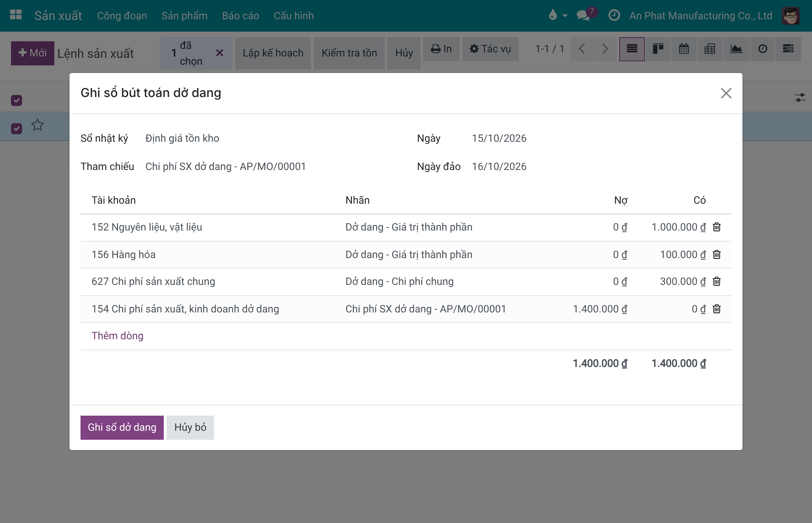Image resolution: width=812 pixels, height=523 pixels.
Task: Click Thêm dòng to add a line
Action: pyautogui.click(x=117, y=336)
